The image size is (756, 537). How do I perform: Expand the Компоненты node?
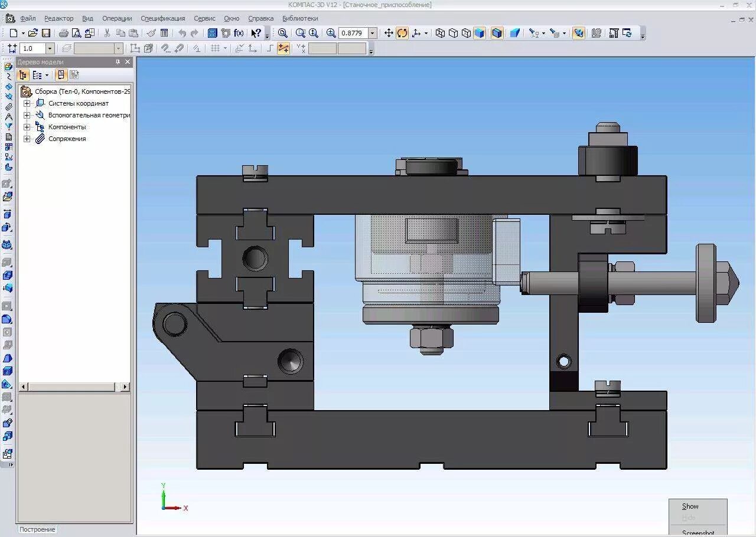[27, 127]
